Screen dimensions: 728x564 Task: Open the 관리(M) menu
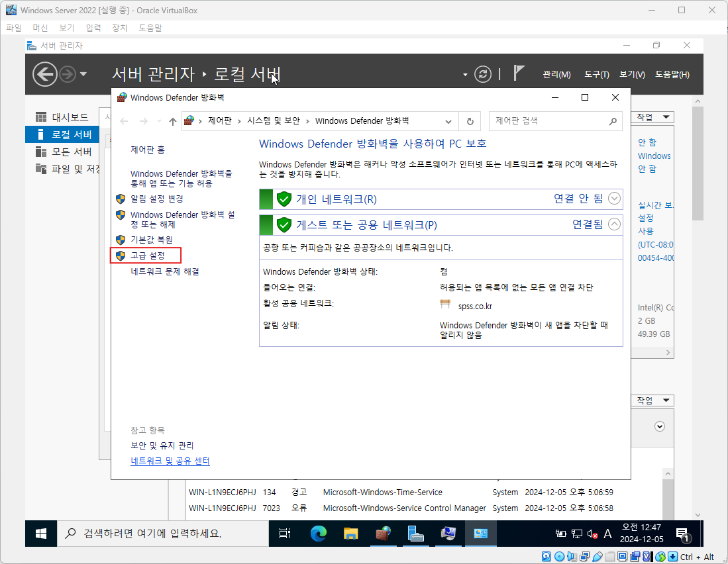556,75
